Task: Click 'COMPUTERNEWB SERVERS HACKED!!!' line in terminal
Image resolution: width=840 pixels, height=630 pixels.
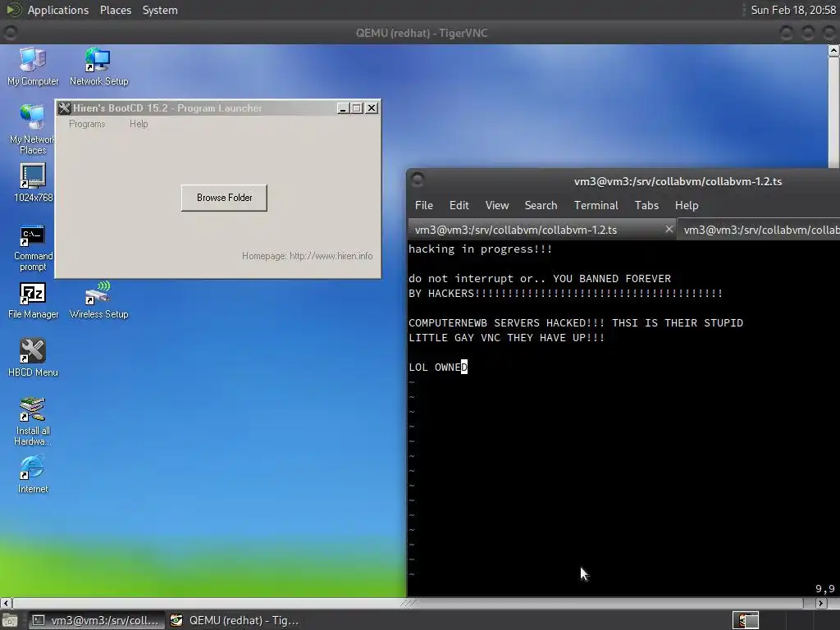Action: click(576, 323)
